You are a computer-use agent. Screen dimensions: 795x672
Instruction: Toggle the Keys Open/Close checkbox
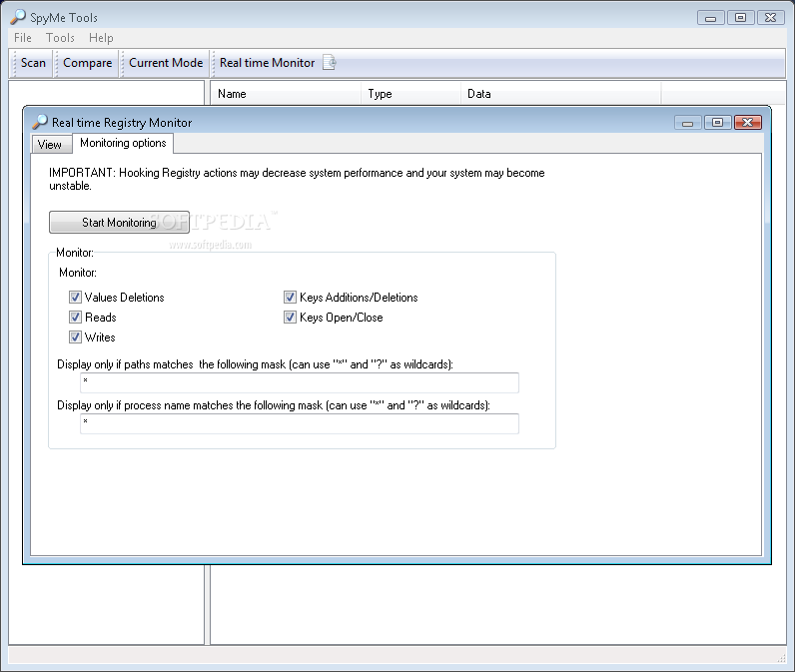[290, 318]
